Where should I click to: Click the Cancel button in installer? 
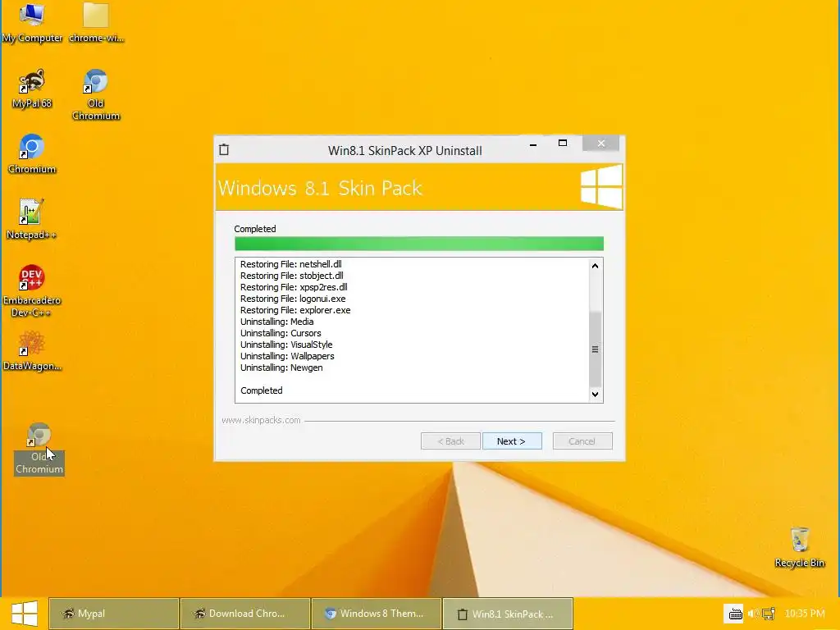pyautogui.click(x=582, y=441)
